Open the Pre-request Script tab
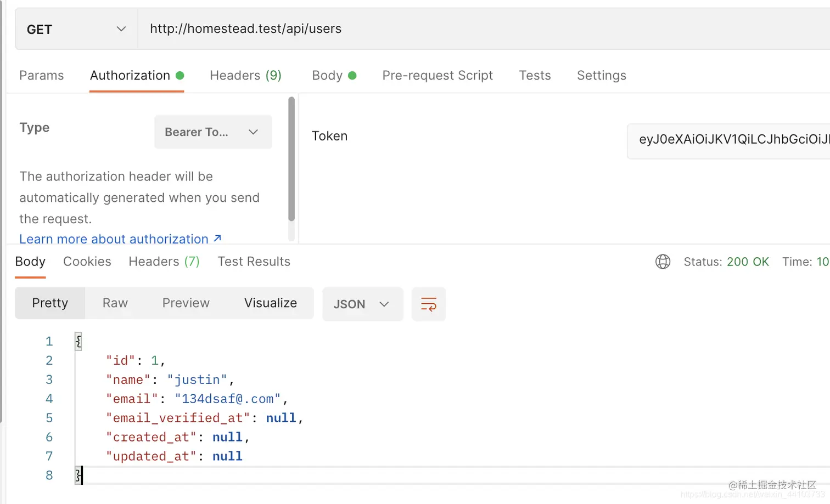 point(438,76)
